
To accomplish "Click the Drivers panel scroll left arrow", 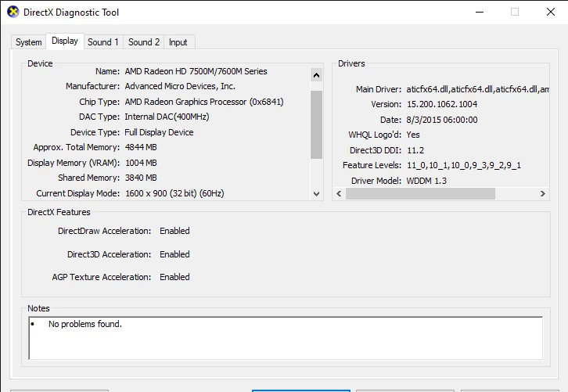I will point(339,194).
